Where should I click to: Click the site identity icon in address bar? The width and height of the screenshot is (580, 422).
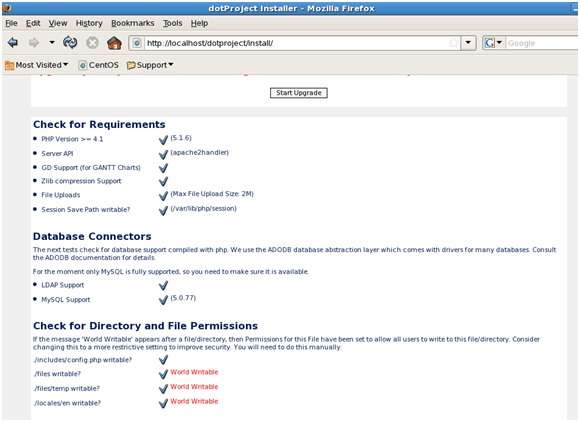click(x=137, y=43)
